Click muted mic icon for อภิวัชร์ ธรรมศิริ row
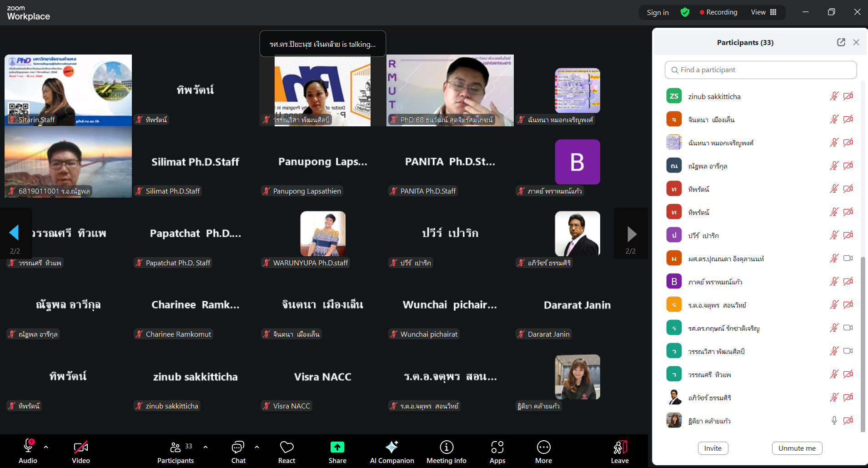 pos(834,398)
